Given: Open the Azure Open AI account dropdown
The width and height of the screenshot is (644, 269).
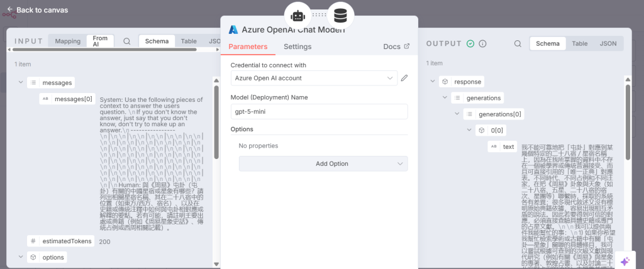Looking at the screenshot, I should (x=313, y=78).
